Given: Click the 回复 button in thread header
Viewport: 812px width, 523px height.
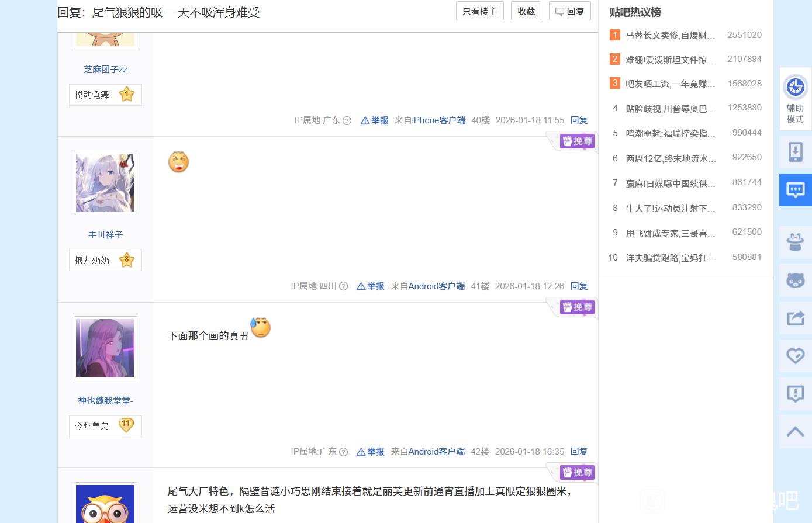Looking at the screenshot, I should click(569, 11).
